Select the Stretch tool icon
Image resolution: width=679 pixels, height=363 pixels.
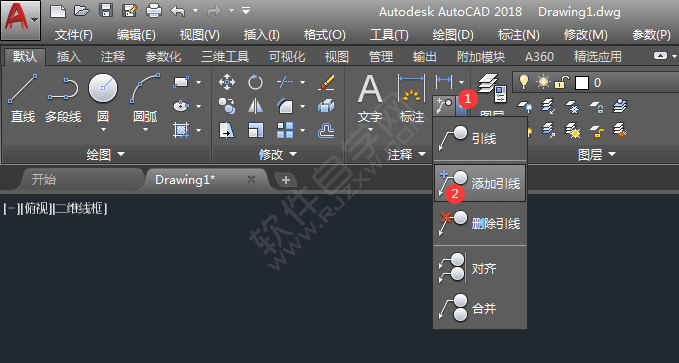[x=227, y=130]
